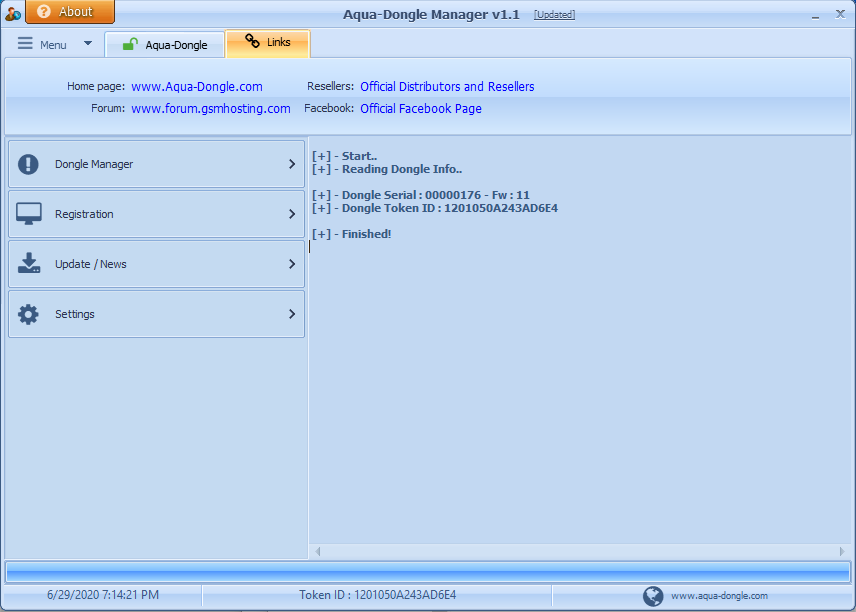The width and height of the screenshot is (856, 612).
Task: Click the download icon for Update / News
Action: pyautogui.click(x=29, y=263)
